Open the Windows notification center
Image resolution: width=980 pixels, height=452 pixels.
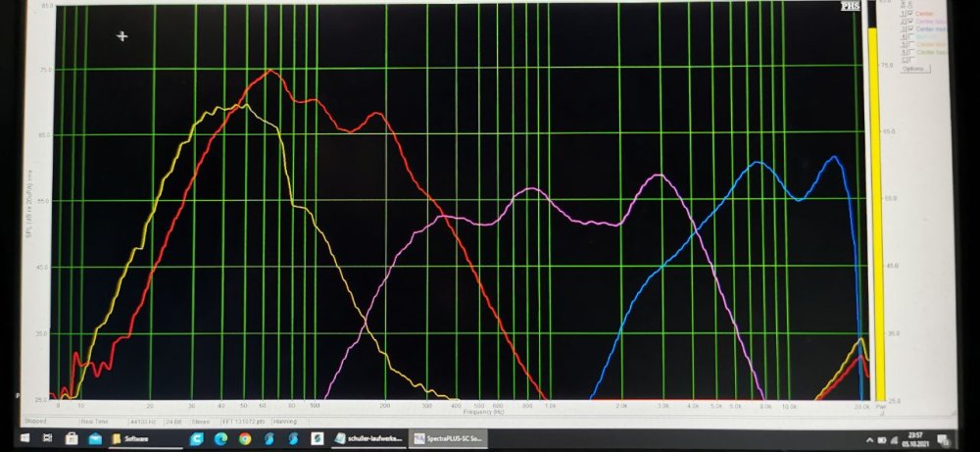coord(943,439)
